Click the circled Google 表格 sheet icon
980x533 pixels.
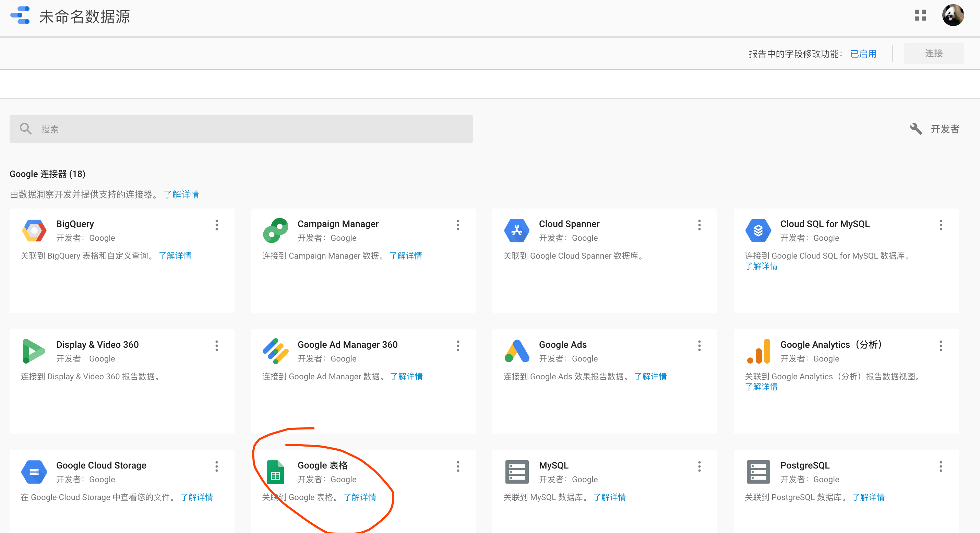[x=276, y=472]
